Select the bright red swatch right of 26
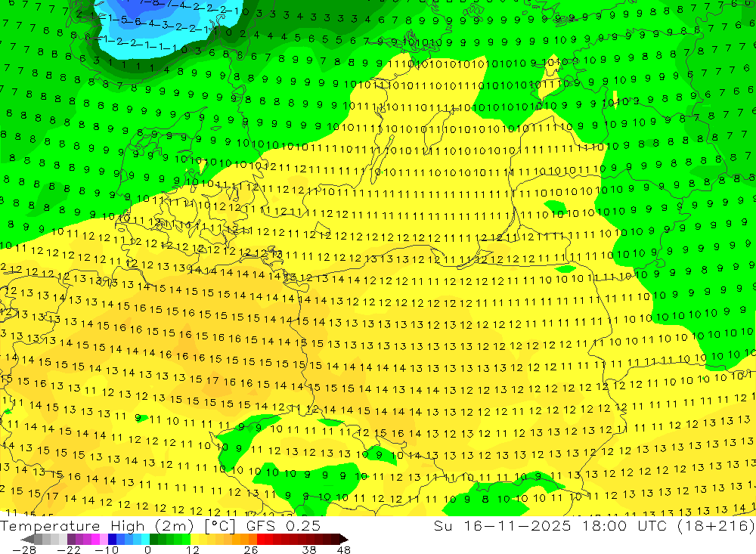Image resolution: width=756 pixels, height=554 pixels. coord(261,539)
